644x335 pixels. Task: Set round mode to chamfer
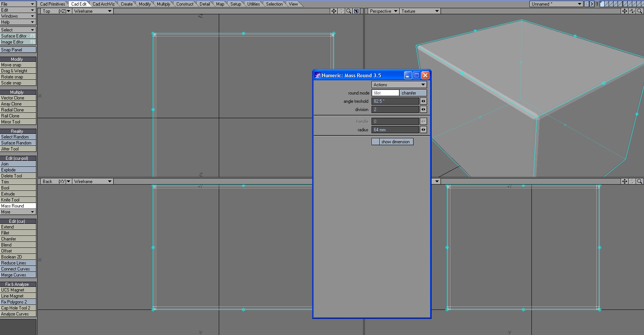pyautogui.click(x=413, y=93)
